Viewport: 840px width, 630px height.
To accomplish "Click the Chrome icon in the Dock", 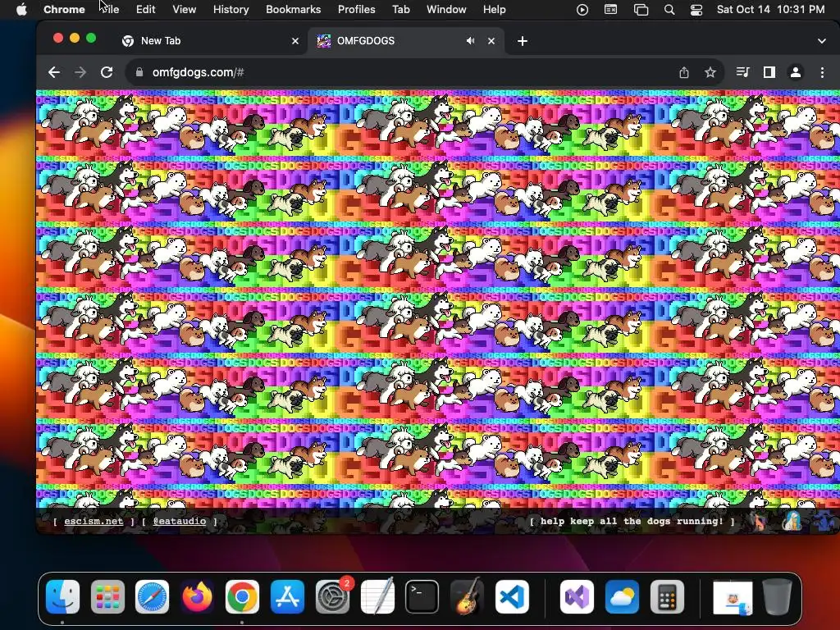I will (242, 597).
